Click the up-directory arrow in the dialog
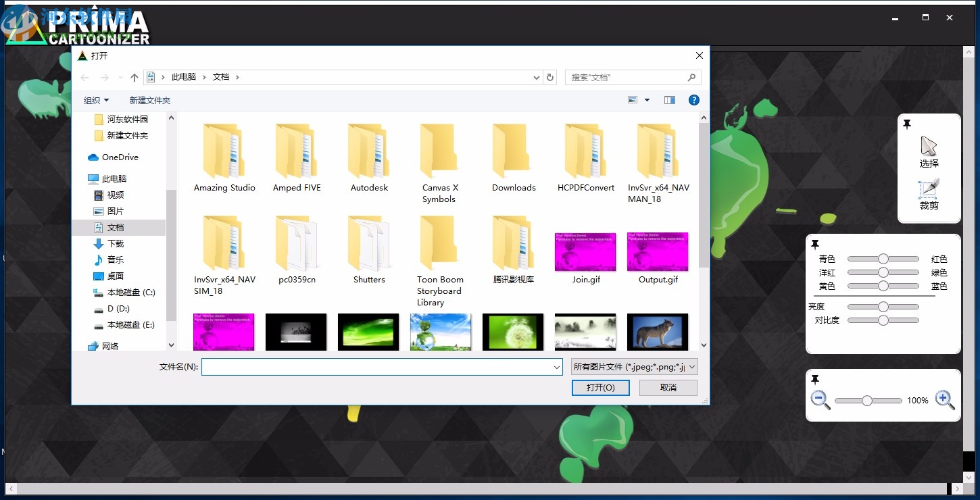This screenshot has width=980, height=500. pyautogui.click(x=134, y=78)
